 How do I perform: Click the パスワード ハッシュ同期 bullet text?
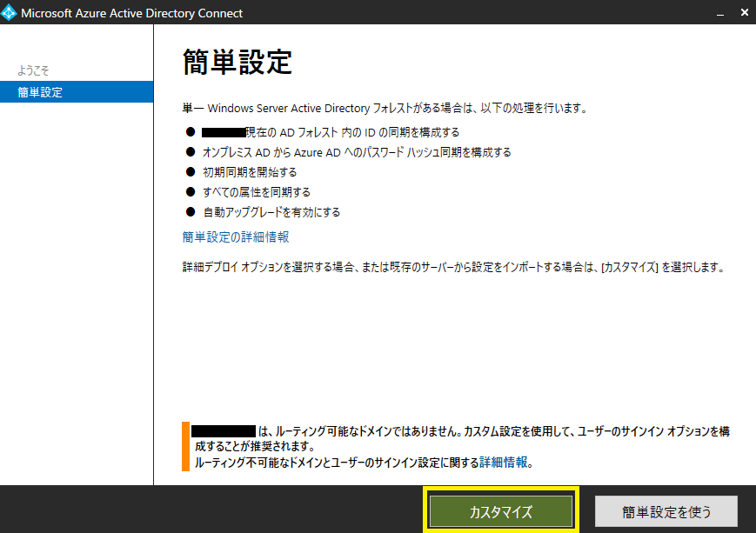357,152
